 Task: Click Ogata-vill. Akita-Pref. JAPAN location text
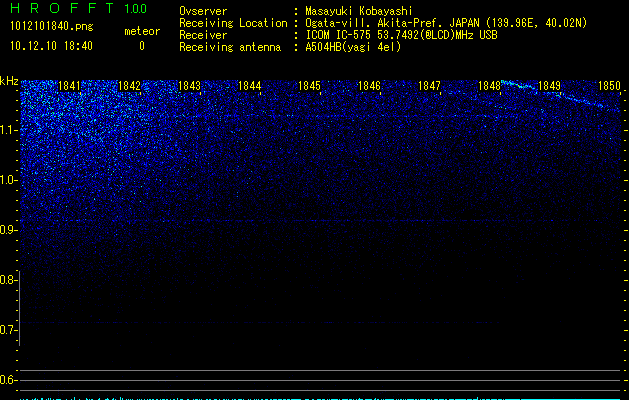[446, 23]
